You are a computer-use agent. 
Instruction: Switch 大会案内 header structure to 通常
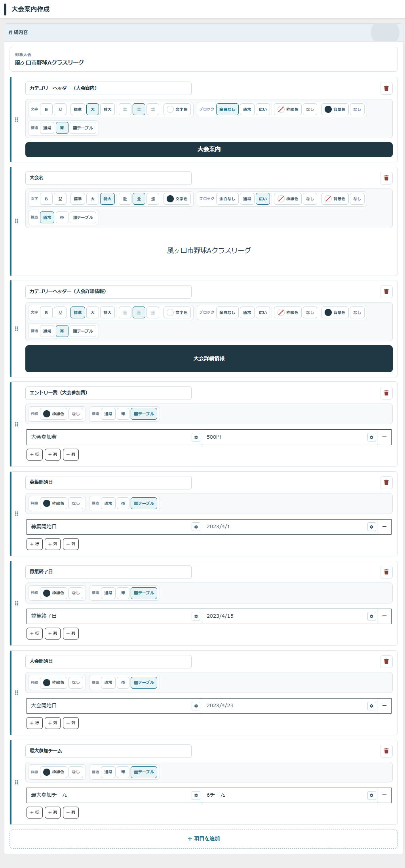click(x=47, y=128)
